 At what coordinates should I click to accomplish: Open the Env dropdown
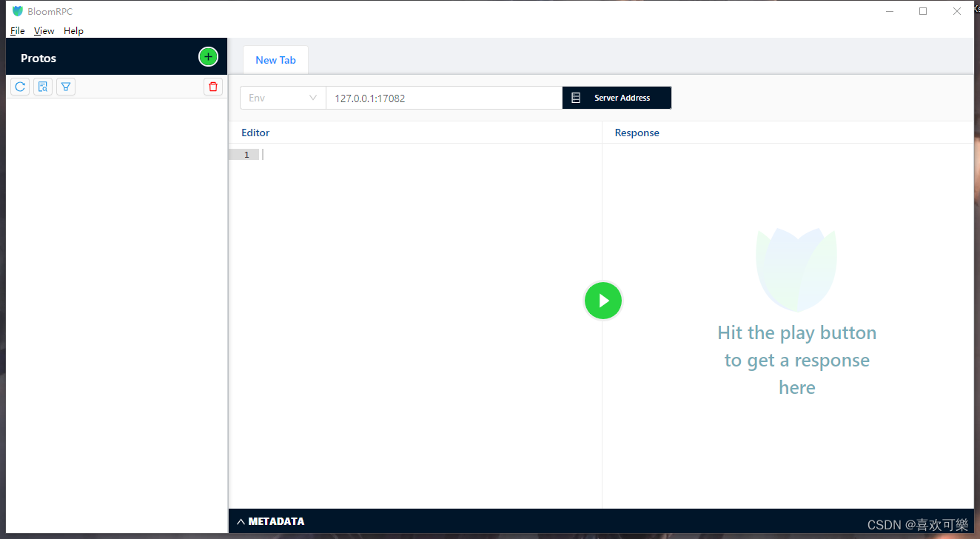pos(283,98)
